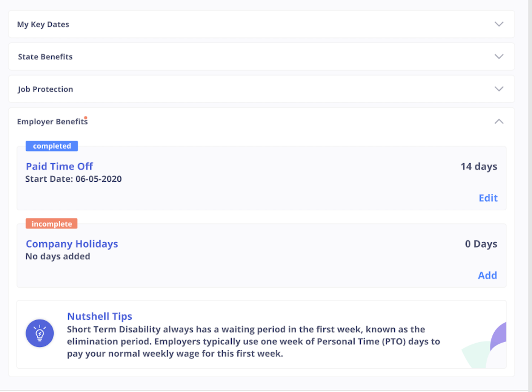The image size is (532, 392).
Task: Click the Employer Benefits header title
Action: point(52,121)
